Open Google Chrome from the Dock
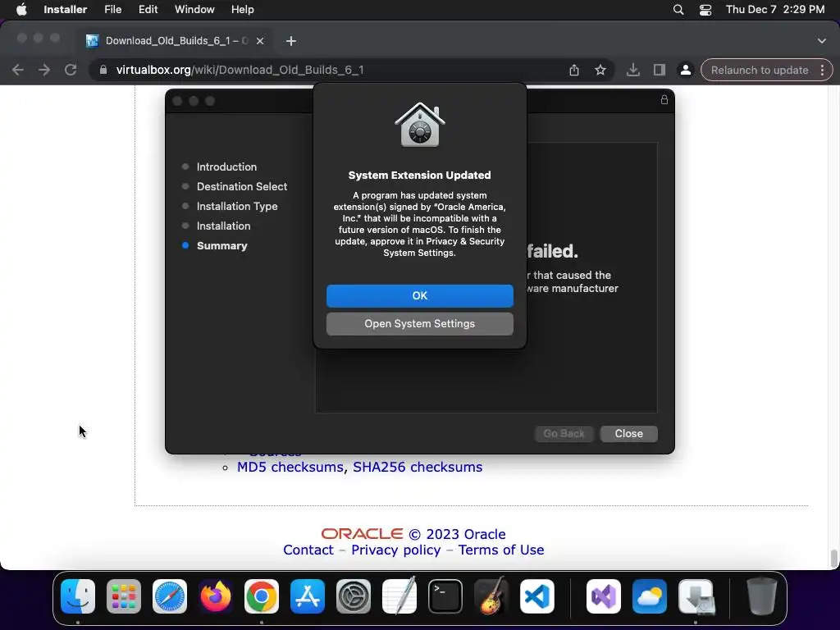The height and width of the screenshot is (630, 840). click(x=262, y=596)
